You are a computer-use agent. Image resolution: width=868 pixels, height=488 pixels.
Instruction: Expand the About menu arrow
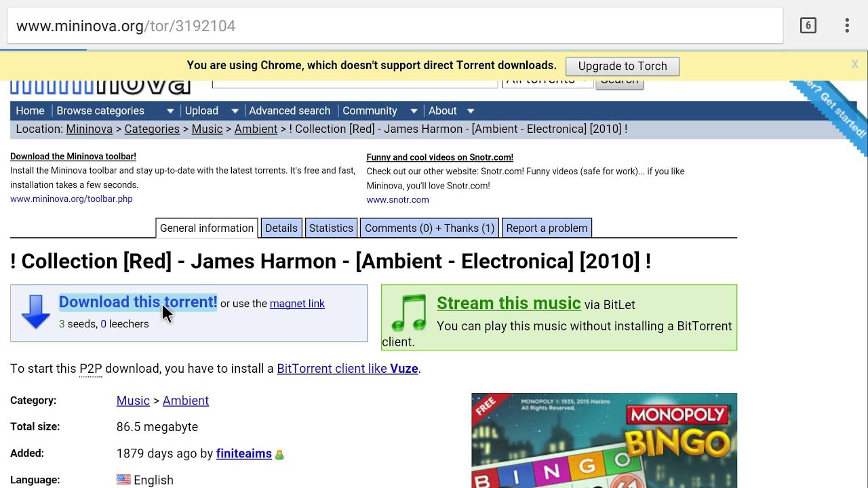pos(471,111)
